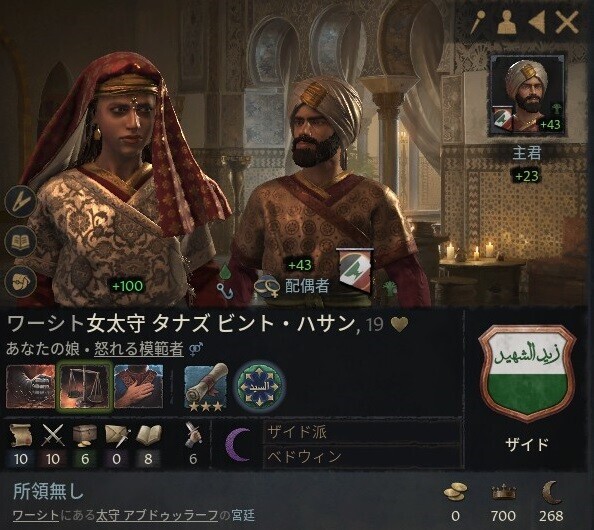Select the ベドウィン culture entry
Screen dimensions: 594x530
[x=361, y=457]
